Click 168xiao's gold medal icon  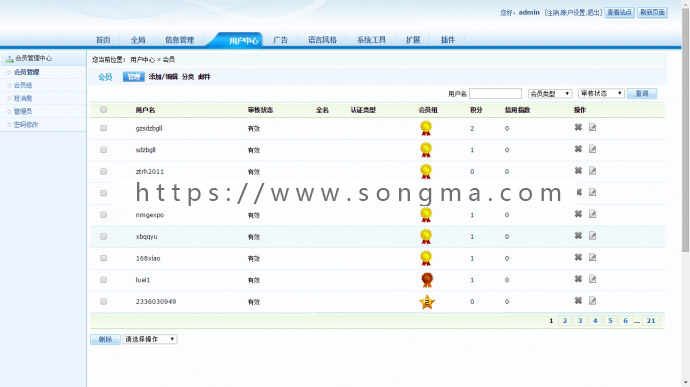[426, 258]
